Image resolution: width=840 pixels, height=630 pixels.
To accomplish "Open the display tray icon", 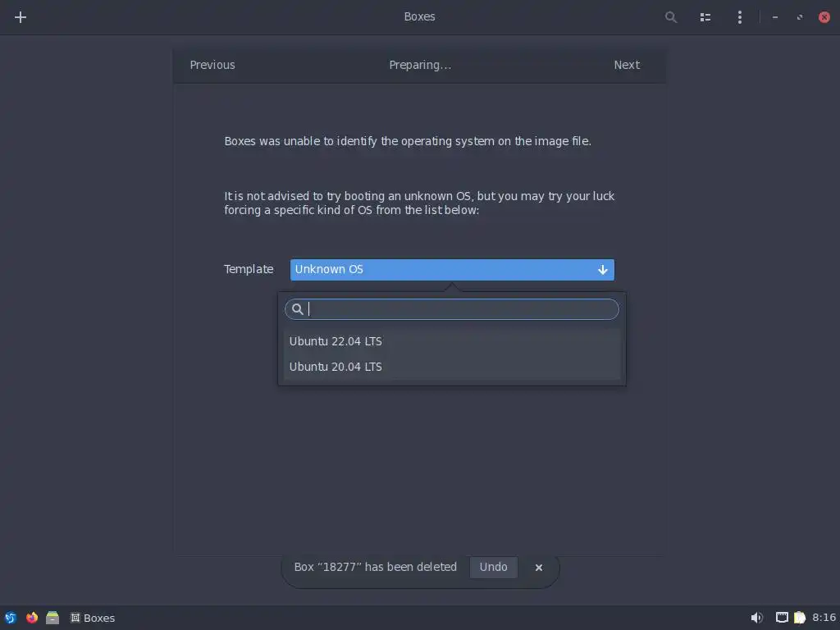I will 782,618.
